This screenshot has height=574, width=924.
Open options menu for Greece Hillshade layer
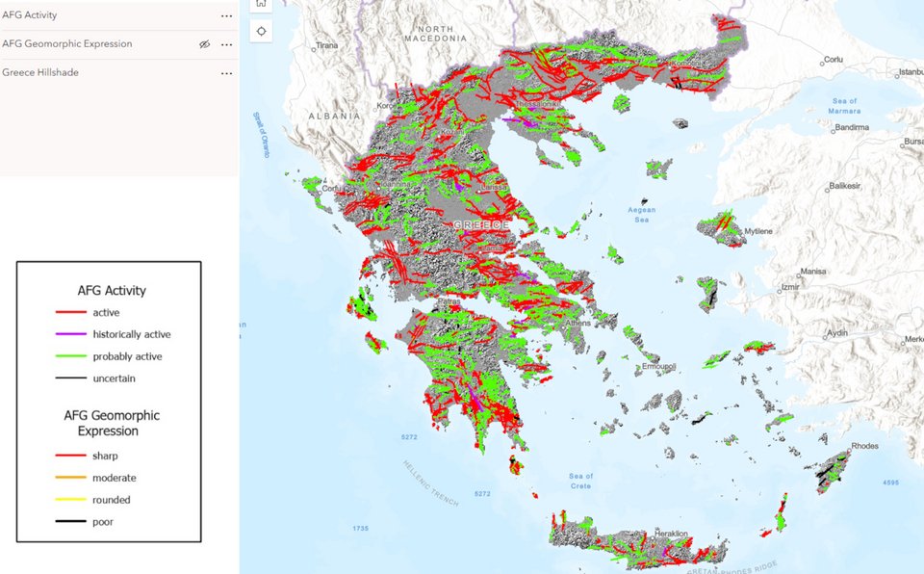pyautogui.click(x=227, y=73)
